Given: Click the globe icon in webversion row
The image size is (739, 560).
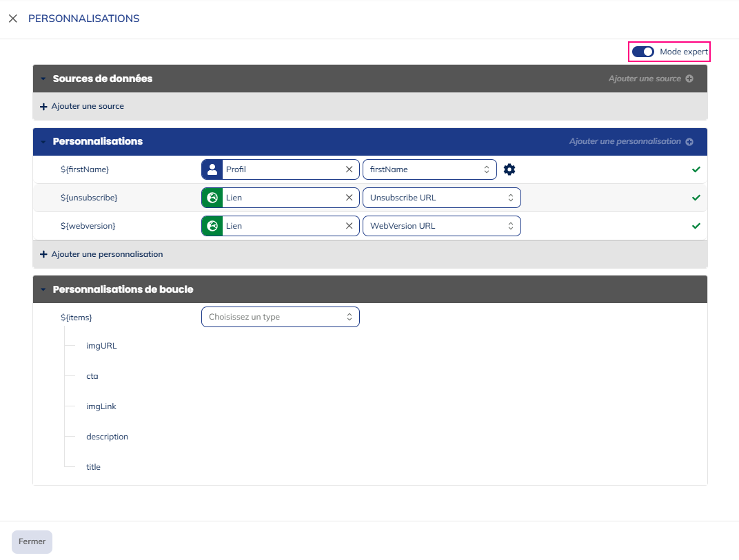Looking at the screenshot, I should (x=212, y=226).
